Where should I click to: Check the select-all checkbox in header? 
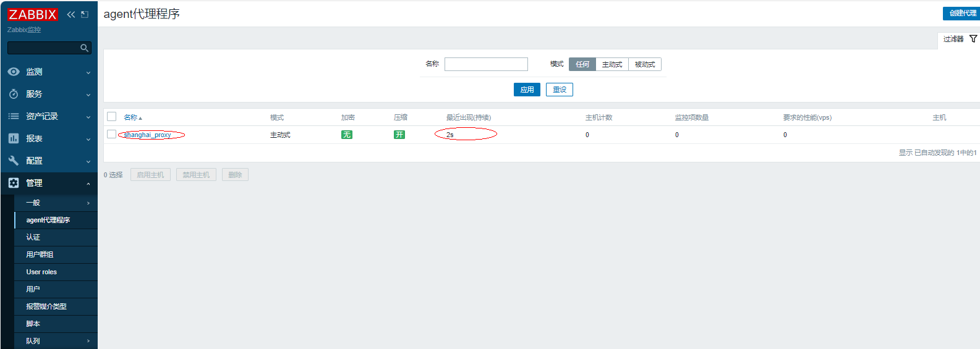pos(112,117)
